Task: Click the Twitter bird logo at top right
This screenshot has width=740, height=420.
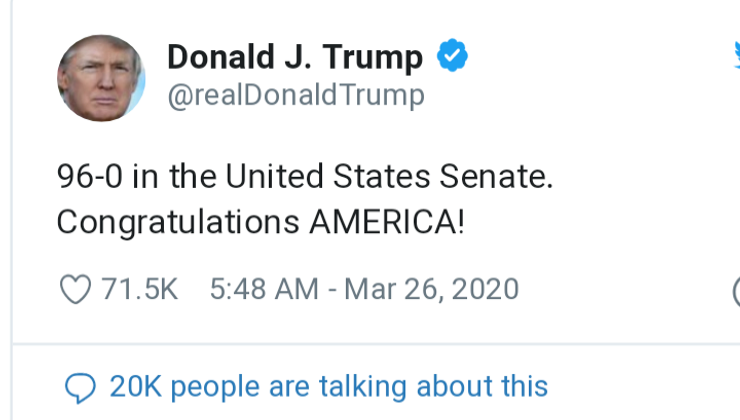Action: click(735, 57)
